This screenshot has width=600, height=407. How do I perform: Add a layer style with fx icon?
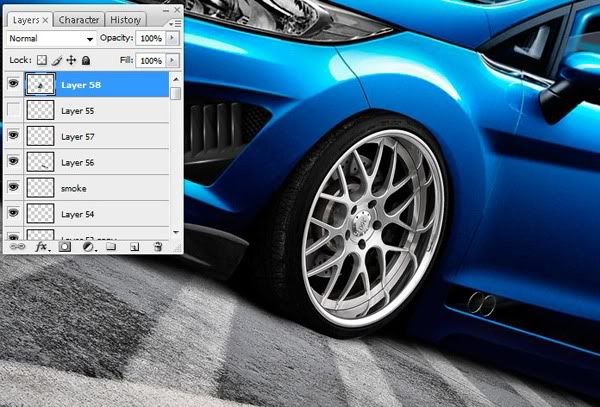coord(41,247)
